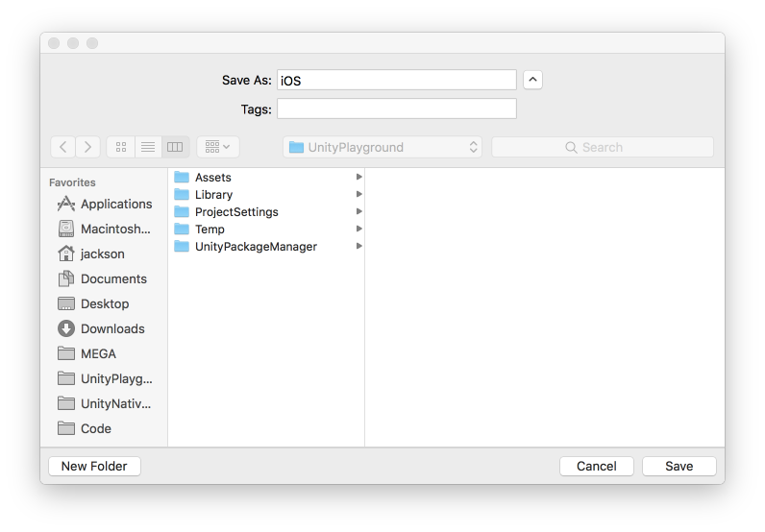Click the Temp folder icon
Image resolution: width=765 pixels, height=532 pixels.
[x=182, y=229]
